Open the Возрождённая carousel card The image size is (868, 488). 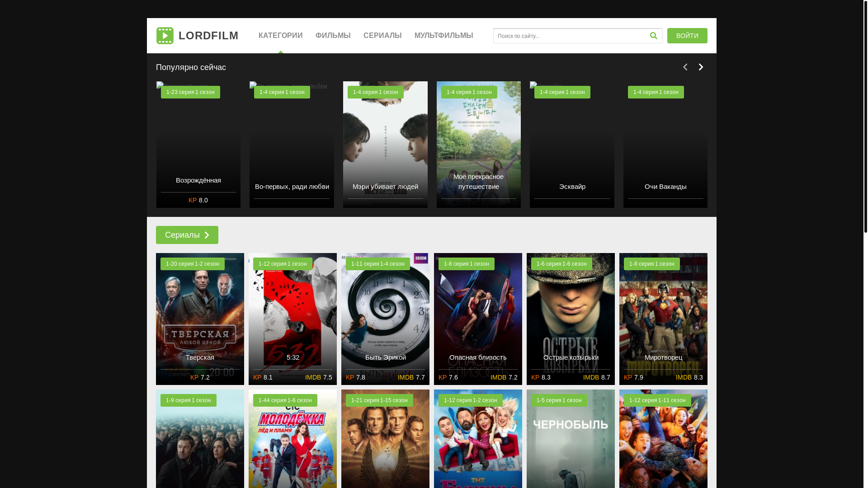[198, 145]
